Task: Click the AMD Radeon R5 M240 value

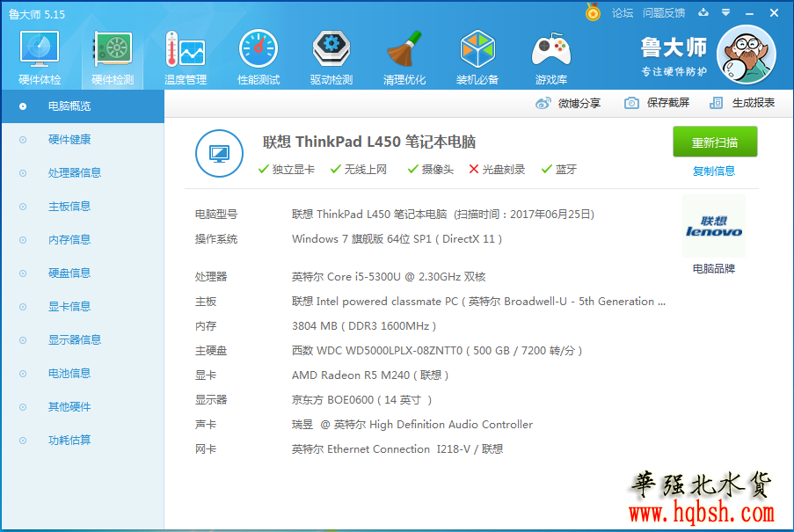Action: 370,375
